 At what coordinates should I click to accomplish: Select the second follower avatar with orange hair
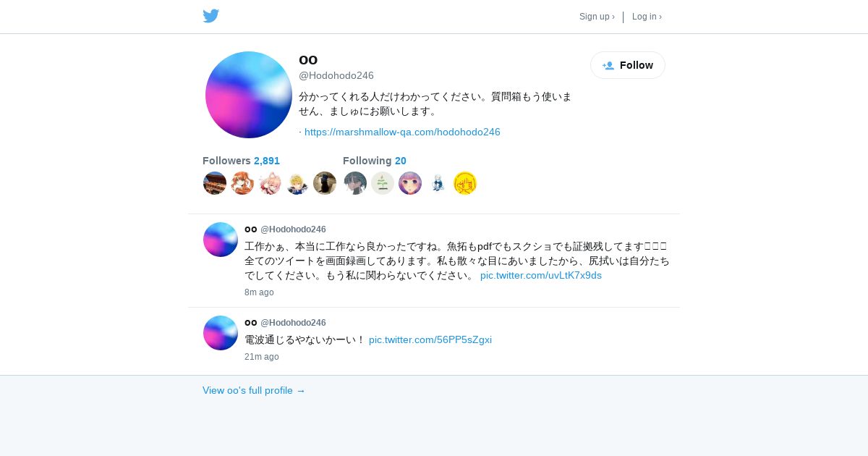point(242,183)
